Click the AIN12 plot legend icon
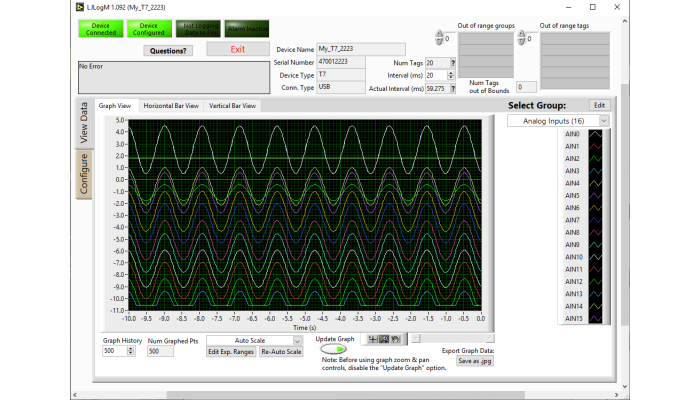Screen dimensions: 700x400 (x=596, y=282)
